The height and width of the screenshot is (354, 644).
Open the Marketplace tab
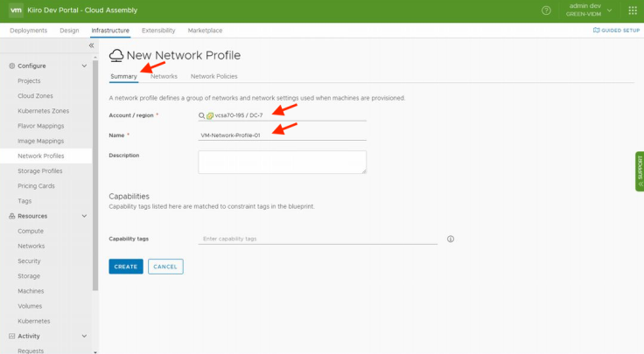[x=205, y=31]
